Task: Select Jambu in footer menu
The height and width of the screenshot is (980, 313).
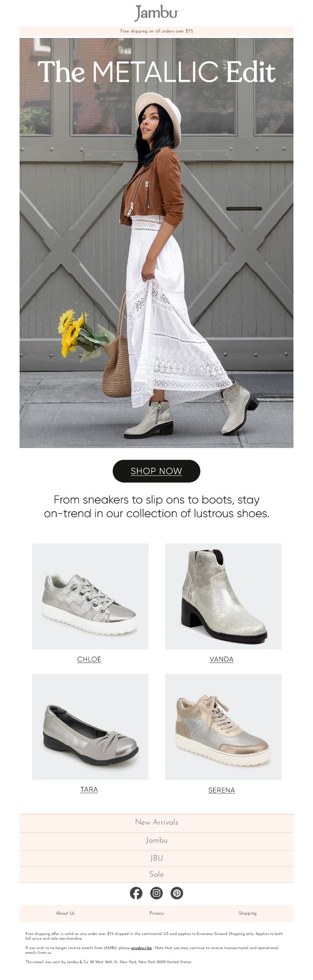Action: 156,840
